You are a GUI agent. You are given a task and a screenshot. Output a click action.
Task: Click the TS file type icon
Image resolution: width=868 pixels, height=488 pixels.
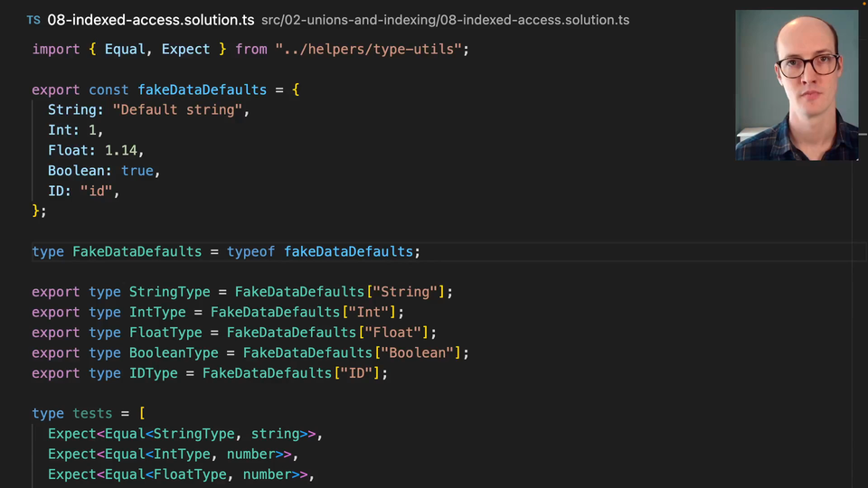[33, 20]
